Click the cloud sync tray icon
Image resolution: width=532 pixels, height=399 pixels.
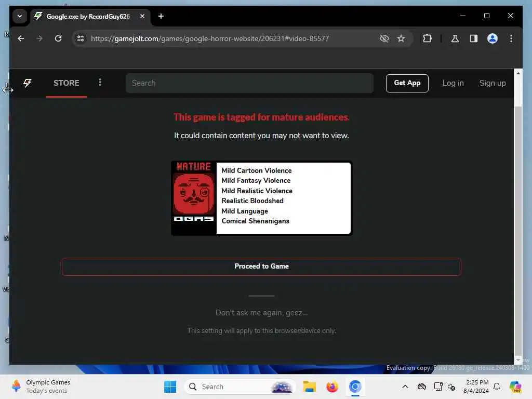pos(422,387)
